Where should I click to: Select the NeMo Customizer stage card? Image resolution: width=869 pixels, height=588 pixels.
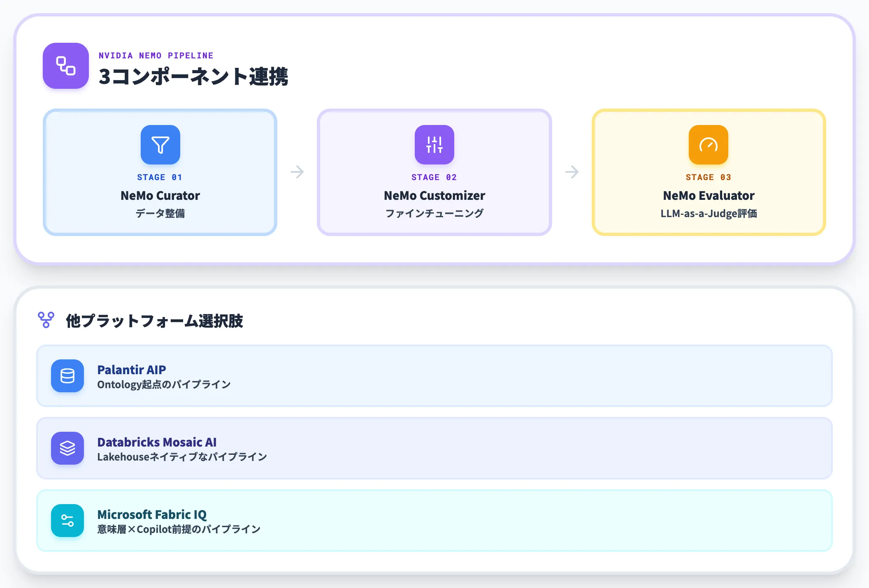[434, 172]
